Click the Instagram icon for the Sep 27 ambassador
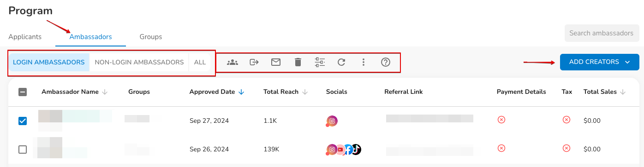 point(332,121)
